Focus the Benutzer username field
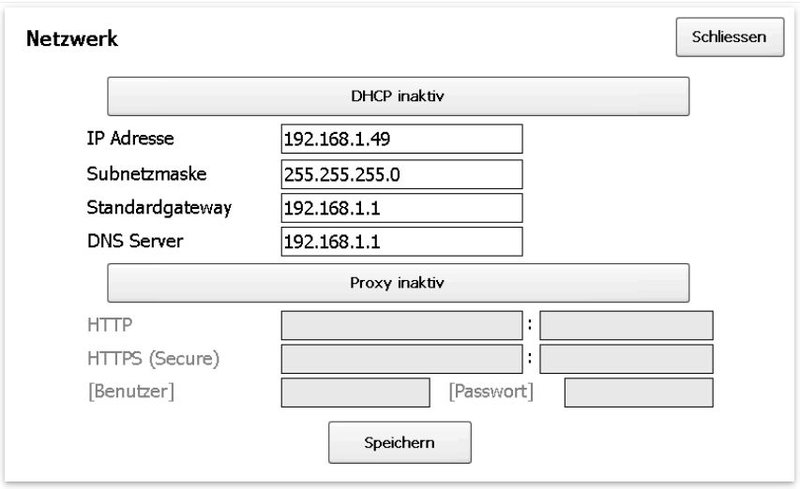 click(355, 393)
